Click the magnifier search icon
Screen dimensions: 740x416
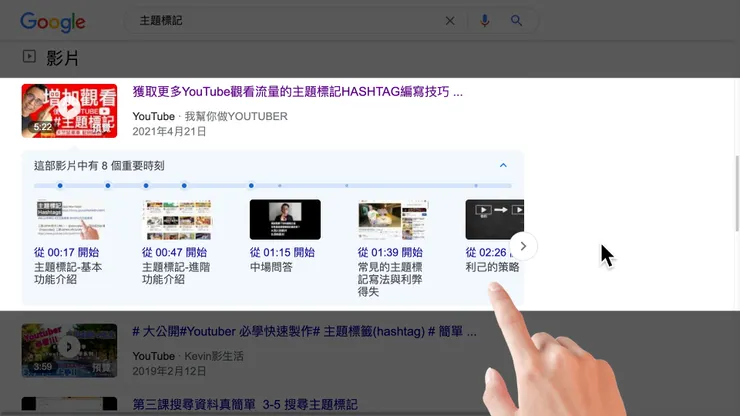(x=516, y=21)
